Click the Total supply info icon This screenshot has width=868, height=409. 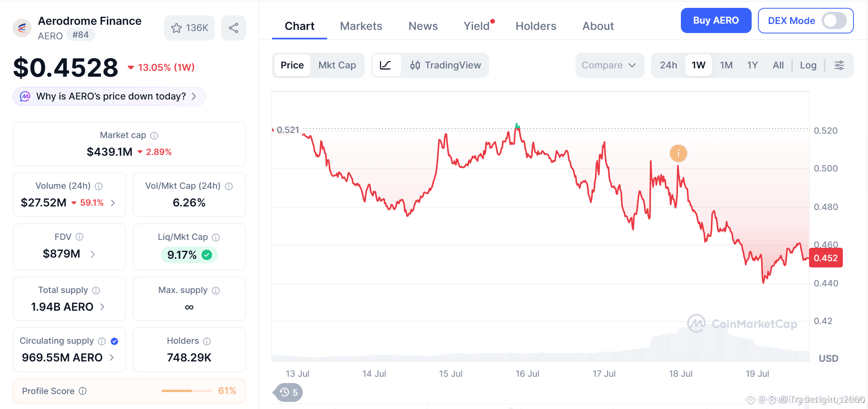click(96, 291)
